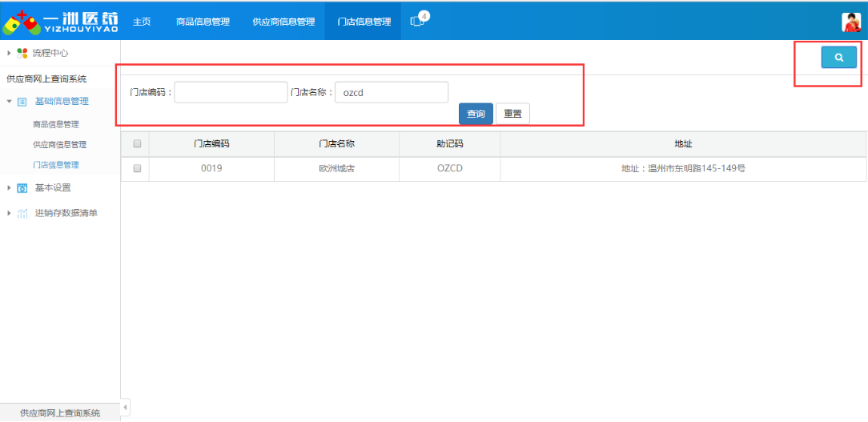
Task: Toggle the select-all checkbox in table header
Action: pos(137,144)
